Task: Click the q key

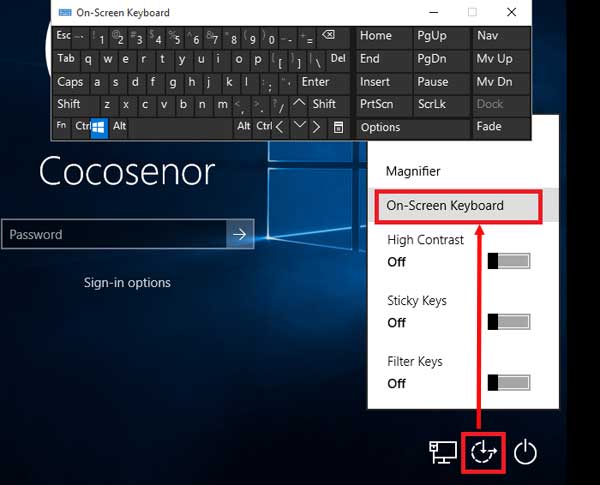Action: tap(88, 60)
